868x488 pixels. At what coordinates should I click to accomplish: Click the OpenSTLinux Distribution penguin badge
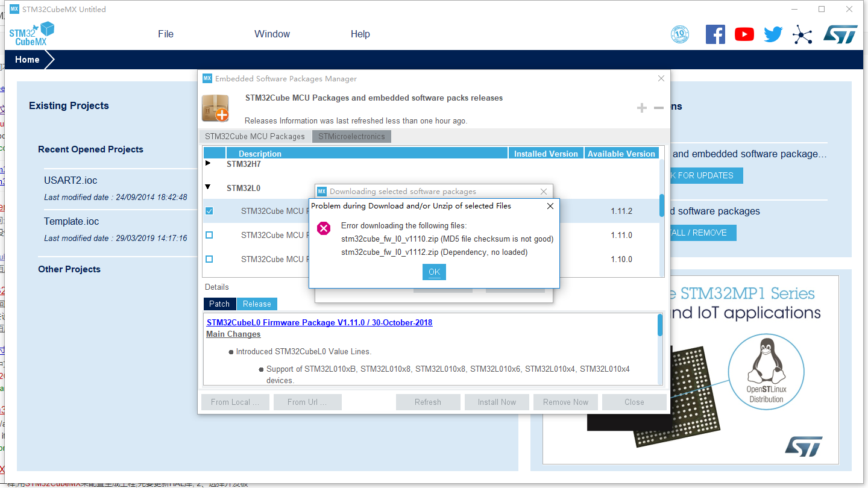click(767, 372)
